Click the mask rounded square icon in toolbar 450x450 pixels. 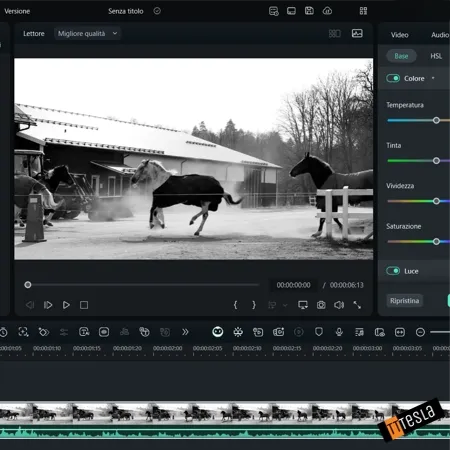pyautogui.click(x=104, y=332)
